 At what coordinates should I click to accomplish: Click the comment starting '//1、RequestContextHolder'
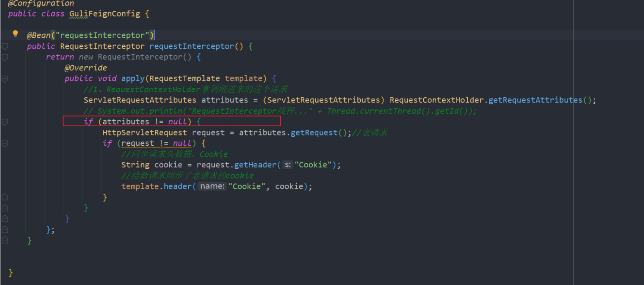tap(185, 90)
